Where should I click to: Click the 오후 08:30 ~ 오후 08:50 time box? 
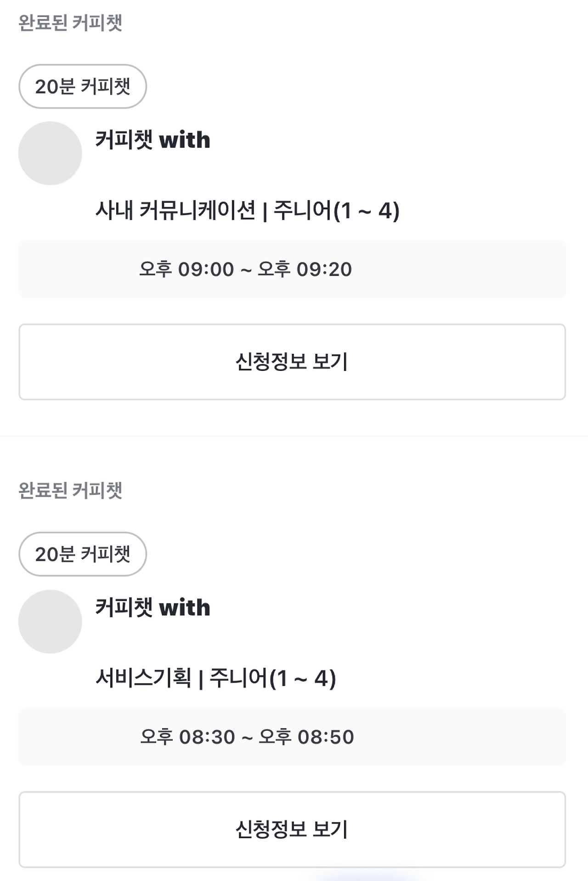(x=292, y=737)
